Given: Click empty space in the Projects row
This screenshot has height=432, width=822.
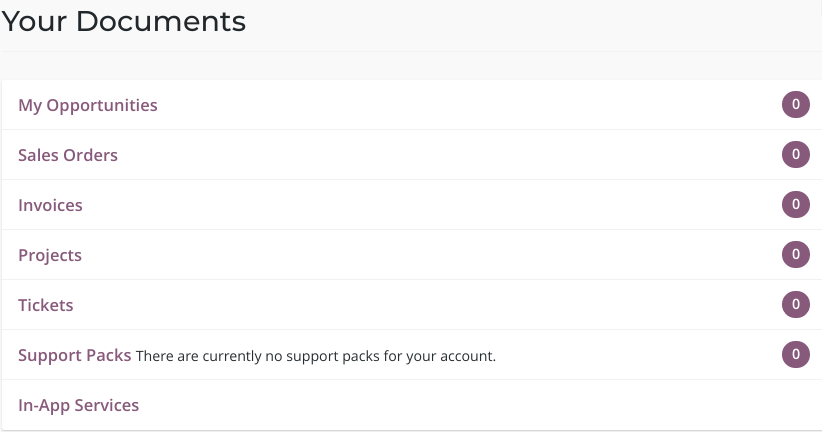Looking at the screenshot, I should pyautogui.click(x=420, y=255).
